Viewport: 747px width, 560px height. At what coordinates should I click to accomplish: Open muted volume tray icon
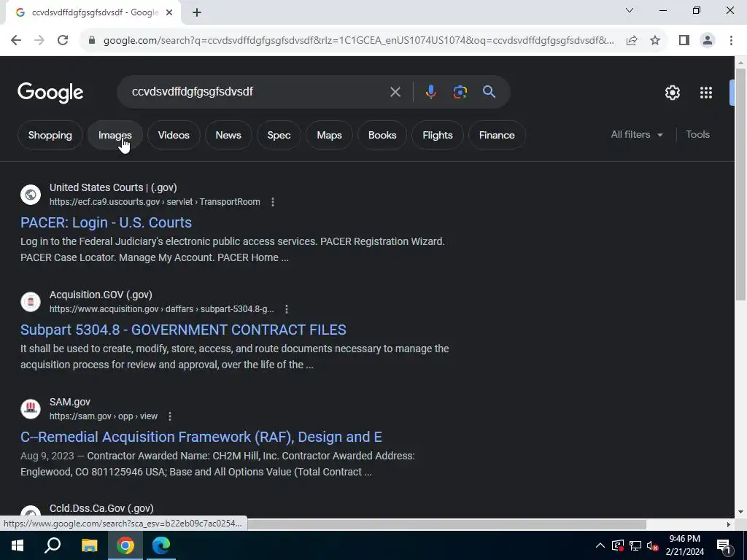(653, 545)
